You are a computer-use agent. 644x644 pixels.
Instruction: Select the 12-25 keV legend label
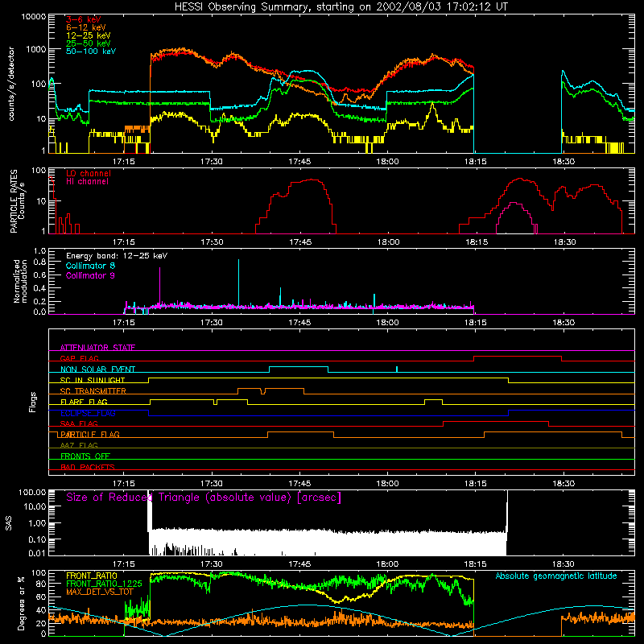[89, 35]
